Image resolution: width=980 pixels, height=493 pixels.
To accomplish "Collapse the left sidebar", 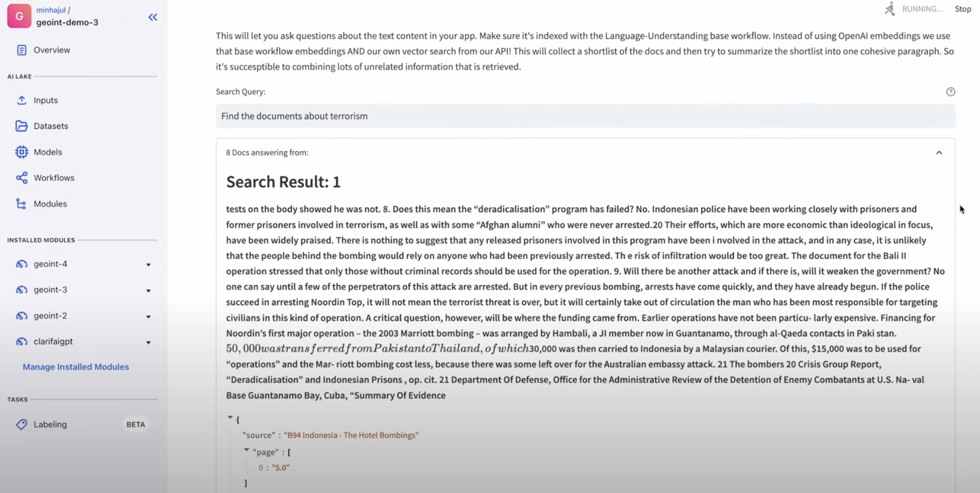I will pyautogui.click(x=153, y=17).
